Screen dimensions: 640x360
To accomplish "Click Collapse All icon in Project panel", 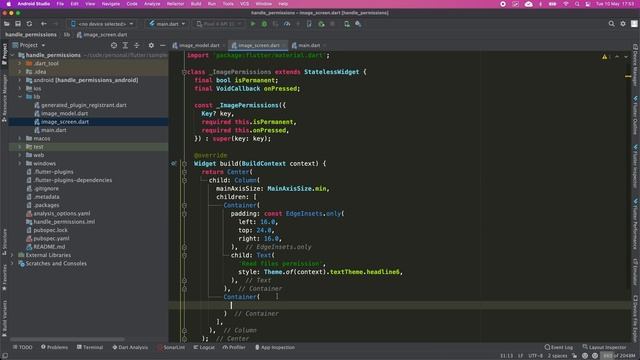I will [x=137, y=45].
